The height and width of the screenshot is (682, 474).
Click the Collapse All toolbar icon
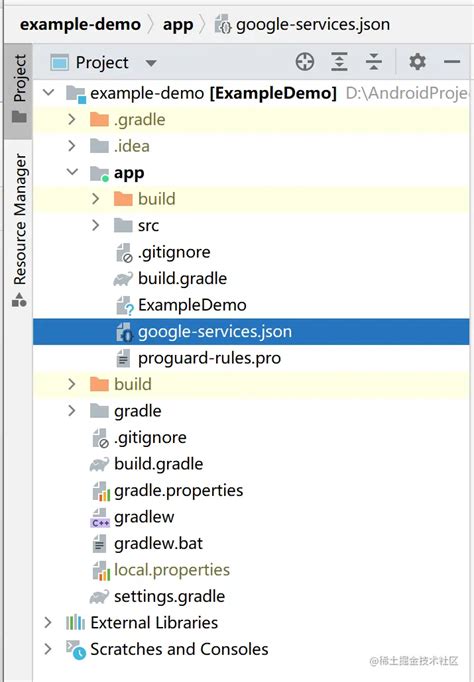coord(374,62)
